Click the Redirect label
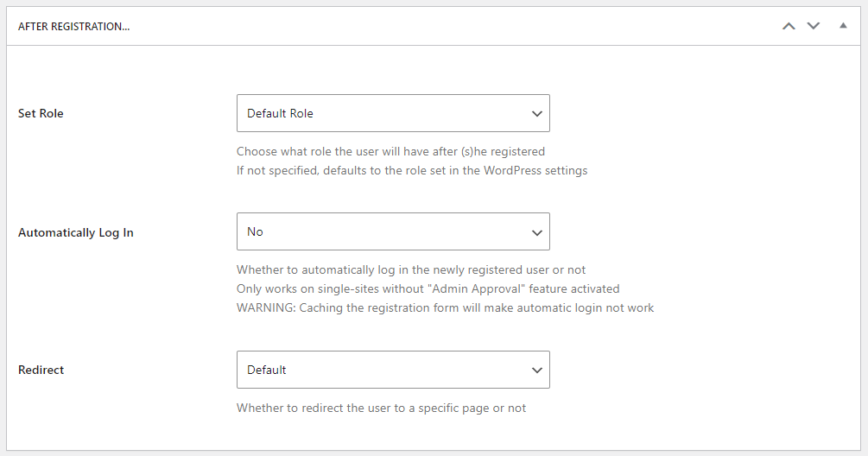Screen dimensions: 868x456 [x=41, y=370]
